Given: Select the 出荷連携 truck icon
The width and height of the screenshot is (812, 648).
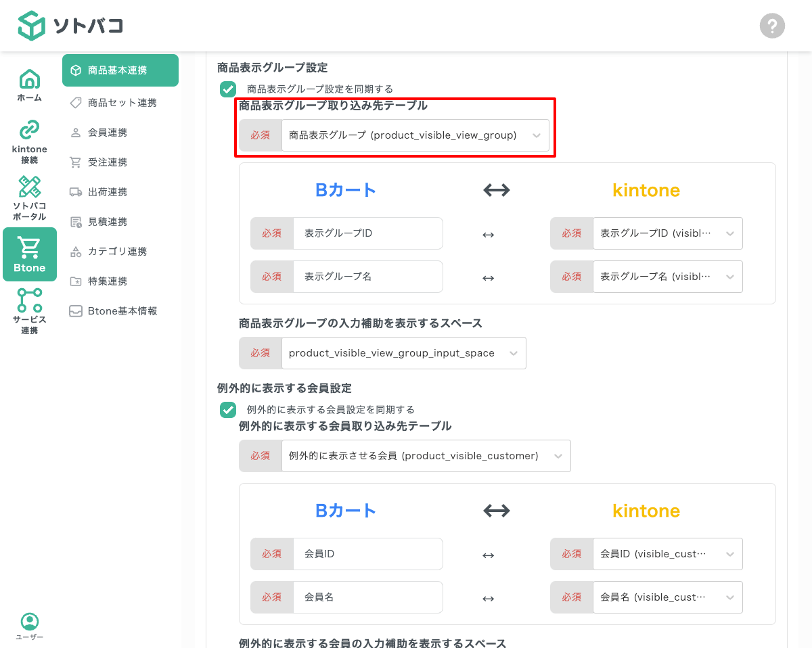Looking at the screenshot, I should (76, 191).
